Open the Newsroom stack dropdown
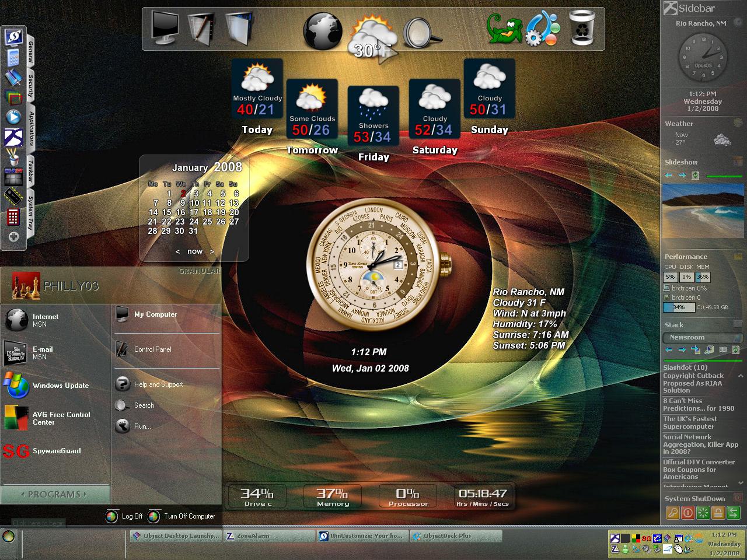Viewport: 747px width, 560px height. click(703, 337)
